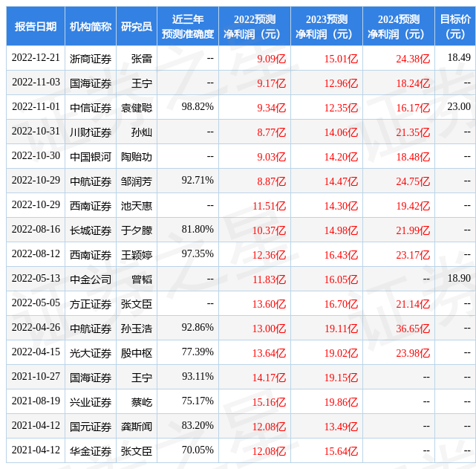Image resolution: width=476 pixels, height=469 pixels.
Task: Select researcher cell 张雷
Action: point(142,59)
